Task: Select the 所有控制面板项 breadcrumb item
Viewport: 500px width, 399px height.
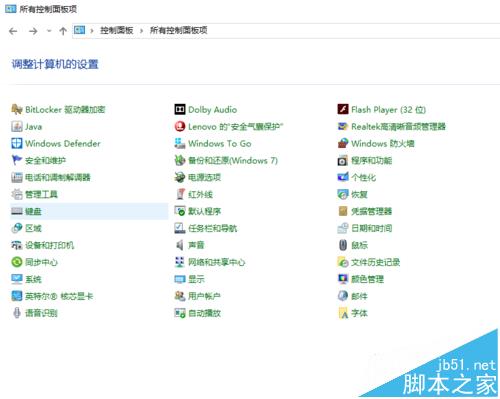Action: [x=178, y=30]
